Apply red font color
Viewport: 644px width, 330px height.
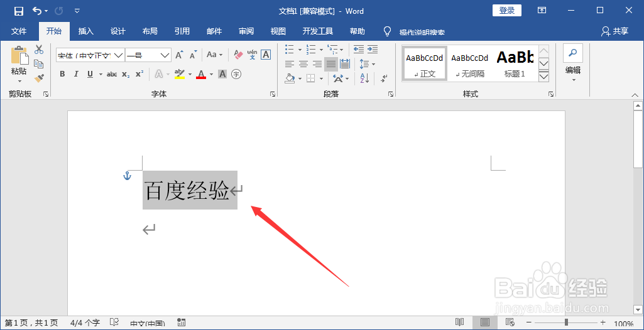click(x=201, y=74)
